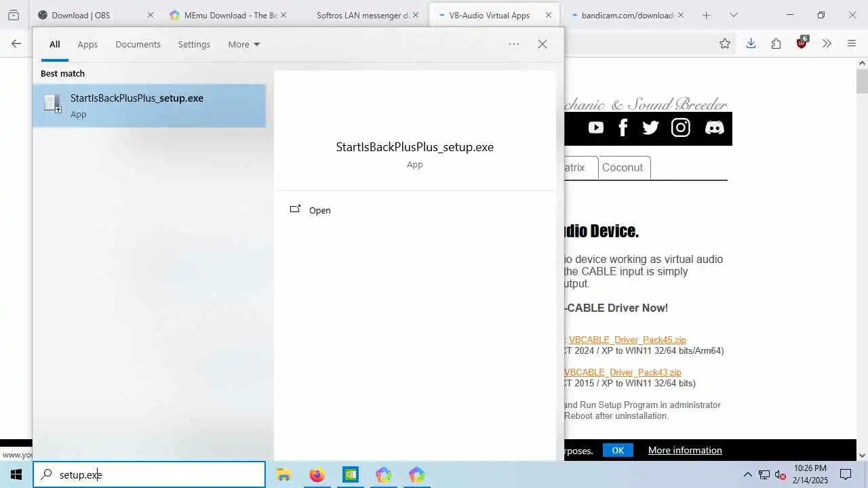The width and height of the screenshot is (868, 488).
Task: Open the Matrix page tab
Action: click(580, 167)
